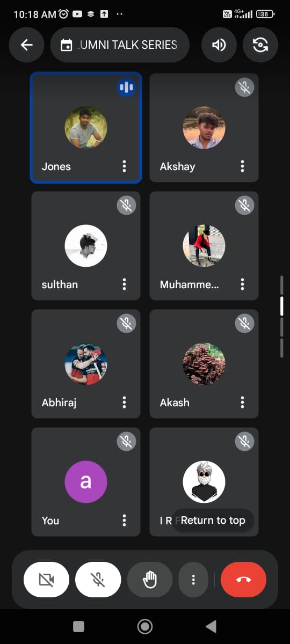This screenshot has width=290, height=644.
Task: Open three-dot menu on your own tile
Action: click(x=125, y=521)
